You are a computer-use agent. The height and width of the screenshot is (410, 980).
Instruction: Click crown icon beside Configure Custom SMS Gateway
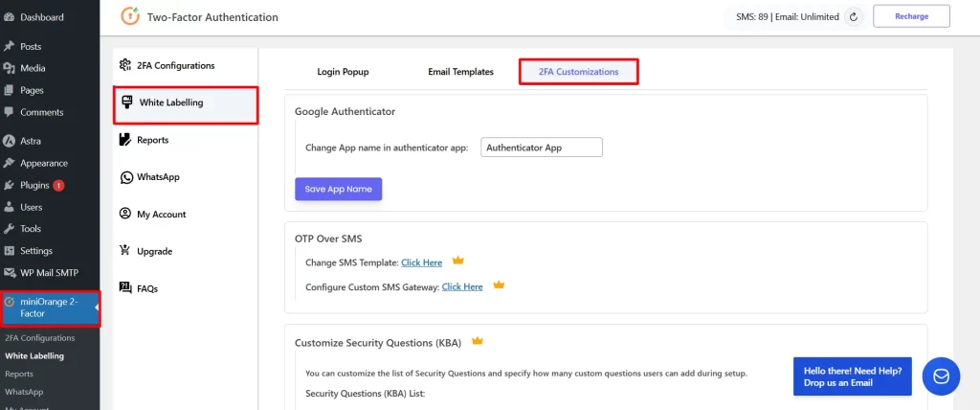coord(498,285)
